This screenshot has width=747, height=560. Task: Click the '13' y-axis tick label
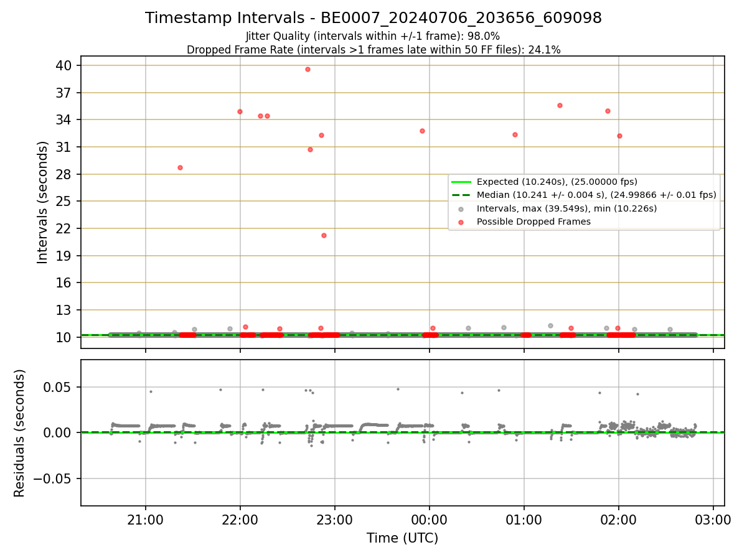[x=65, y=310]
